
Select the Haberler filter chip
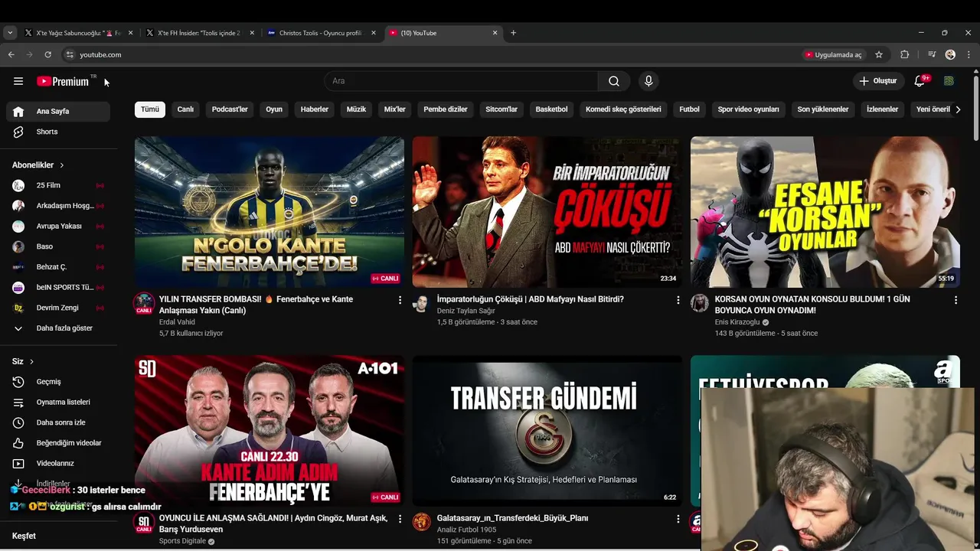point(315,109)
